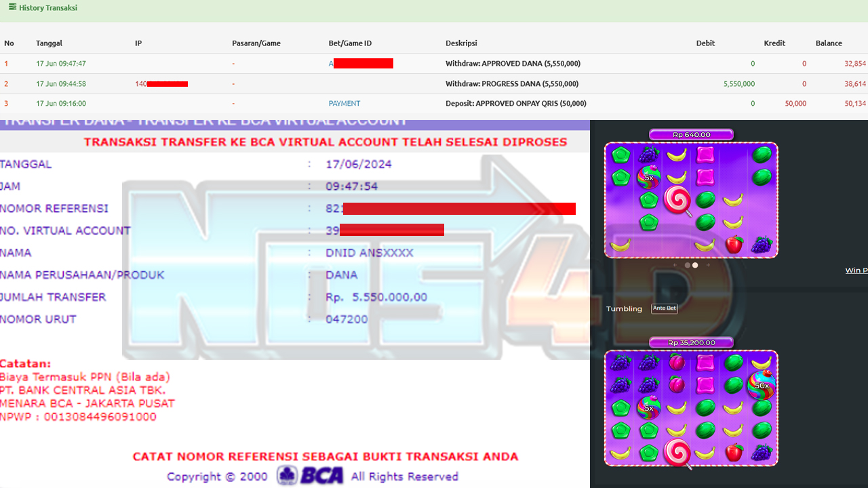This screenshot has width=868, height=488.
Task: Click the Rp 35,200.00 win amount banner
Action: tap(691, 343)
